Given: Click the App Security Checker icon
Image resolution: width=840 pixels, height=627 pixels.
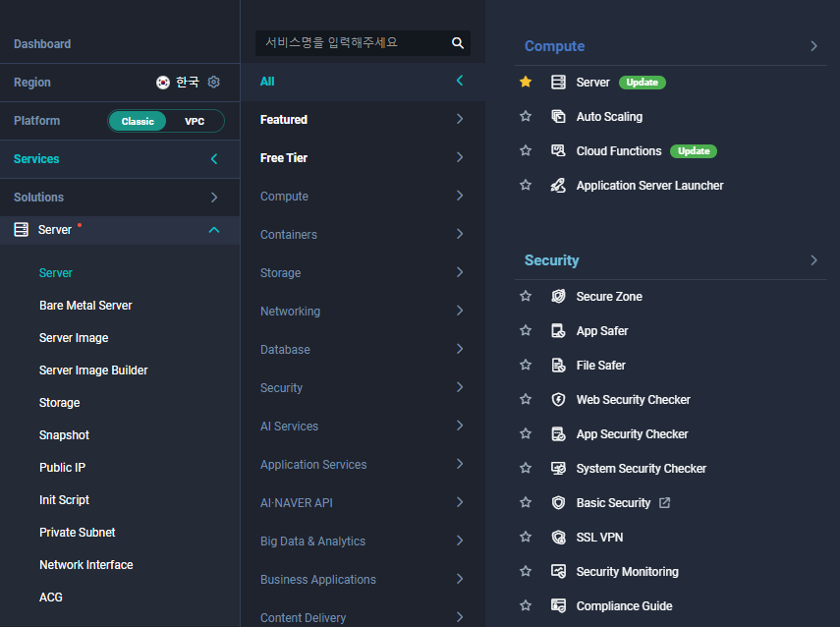Looking at the screenshot, I should (558, 434).
